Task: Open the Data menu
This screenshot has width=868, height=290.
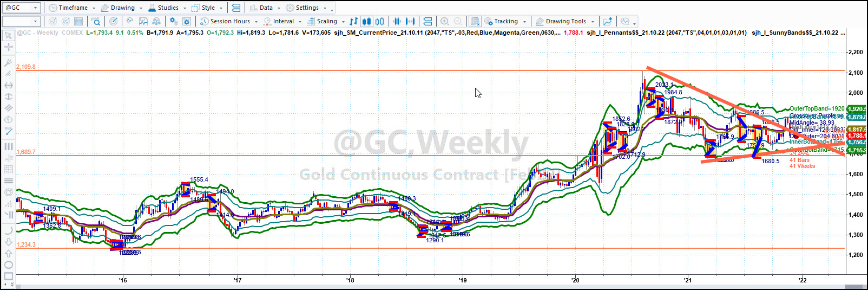Action: [261, 8]
